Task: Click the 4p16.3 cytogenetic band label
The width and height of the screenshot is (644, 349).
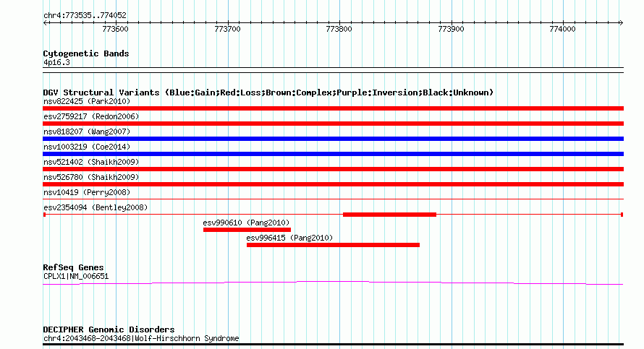Action: (56, 63)
